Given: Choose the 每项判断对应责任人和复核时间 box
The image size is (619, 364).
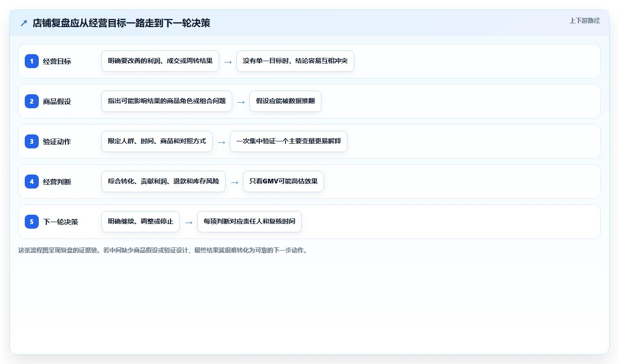Looking at the screenshot, I should click(249, 222).
